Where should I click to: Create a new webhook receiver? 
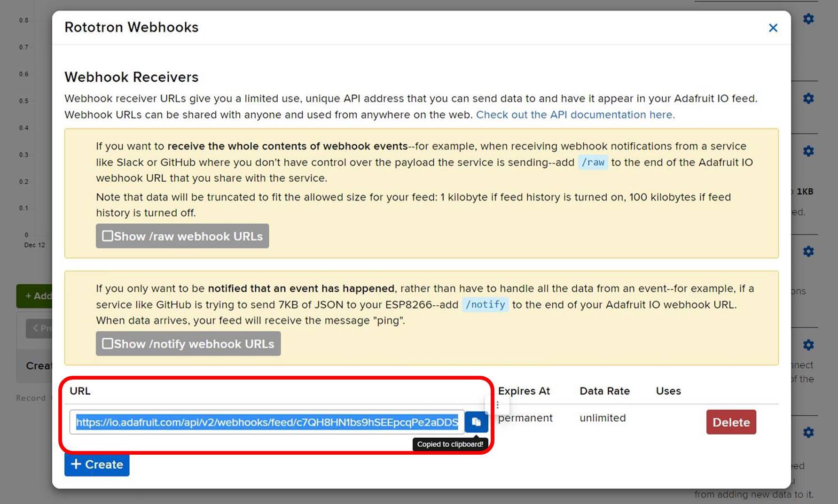(x=97, y=464)
